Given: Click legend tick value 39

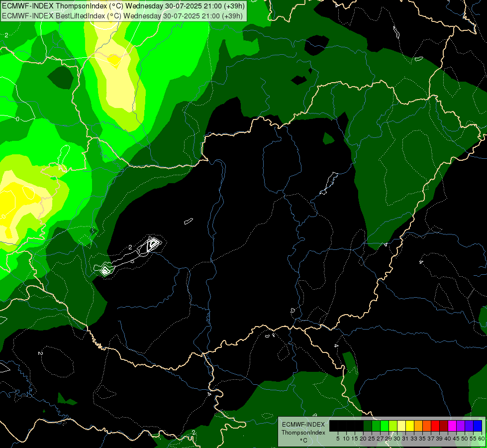Looking at the screenshot, I should (439, 439).
